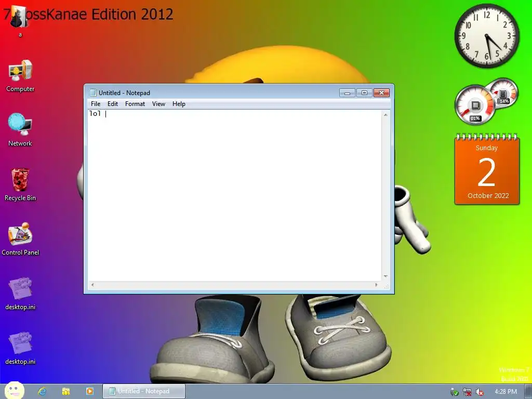532x399 pixels.
Task: Launch Internet Explorer from the taskbar
Action: click(x=42, y=391)
